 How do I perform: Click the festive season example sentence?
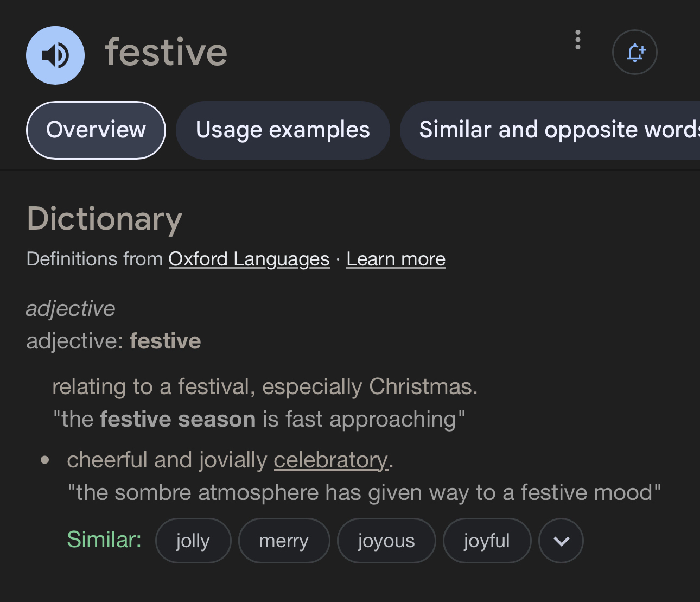pyautogui.click(x=259, y=420)
